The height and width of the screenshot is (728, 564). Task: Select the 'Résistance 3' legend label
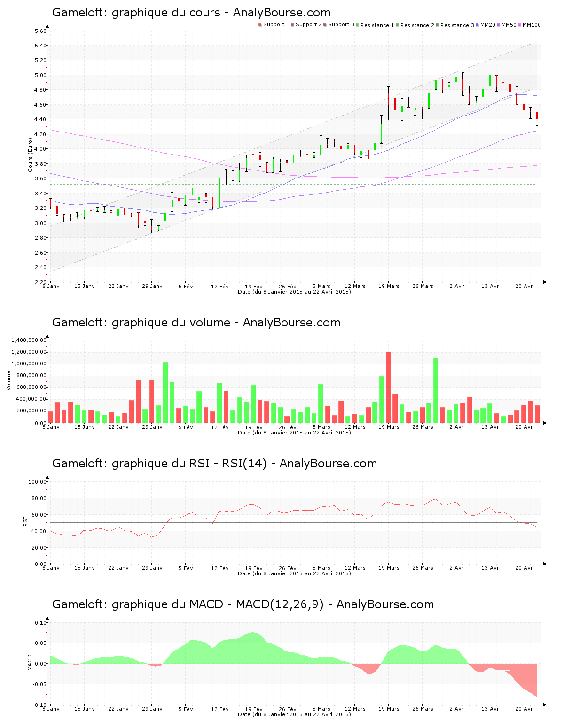(x=457, y=25)
